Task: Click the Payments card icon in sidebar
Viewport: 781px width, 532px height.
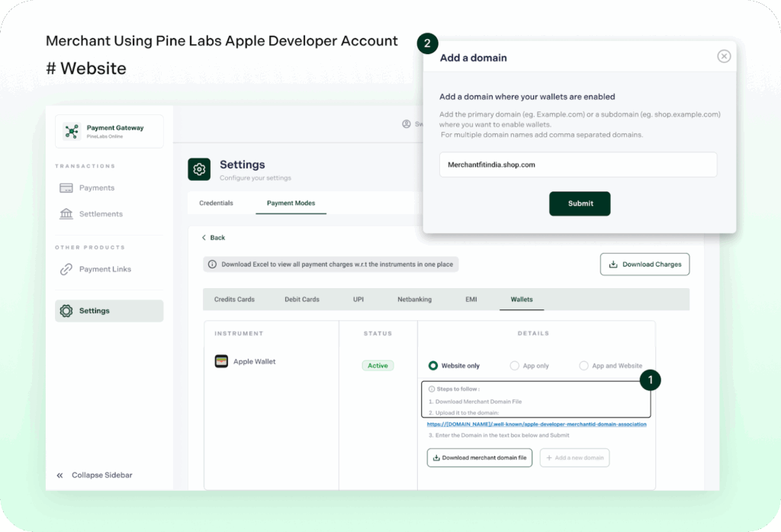Action: coord(66,187)
